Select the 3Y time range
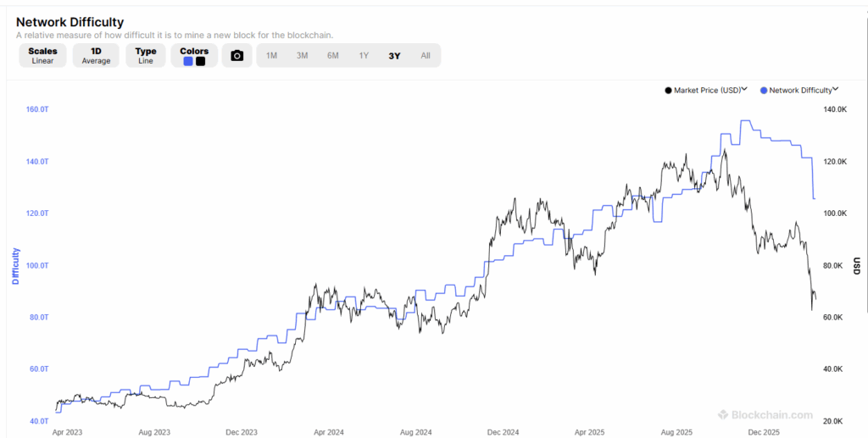This screenshot has height=438, width=868. [x=394, y=56]
